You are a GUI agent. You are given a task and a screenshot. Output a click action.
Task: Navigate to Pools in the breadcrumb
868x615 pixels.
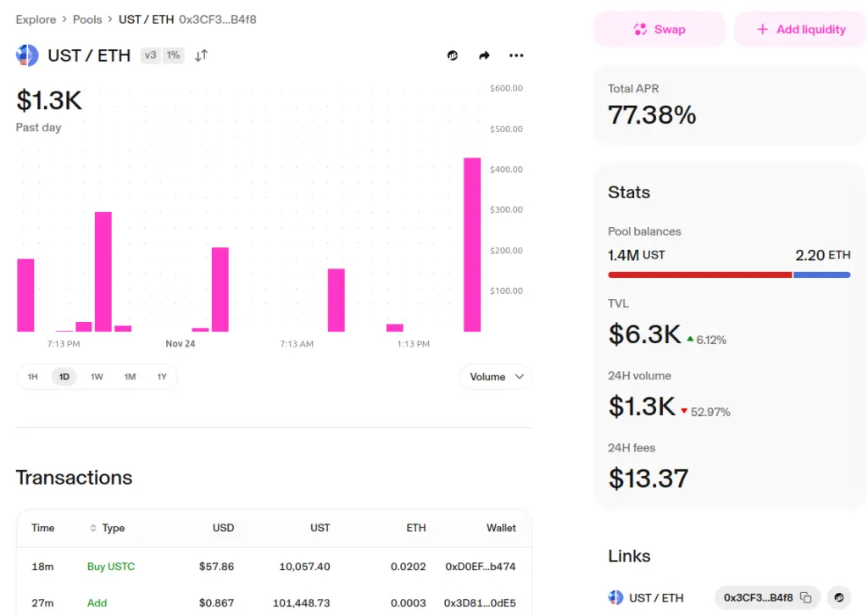pos(87,19)
